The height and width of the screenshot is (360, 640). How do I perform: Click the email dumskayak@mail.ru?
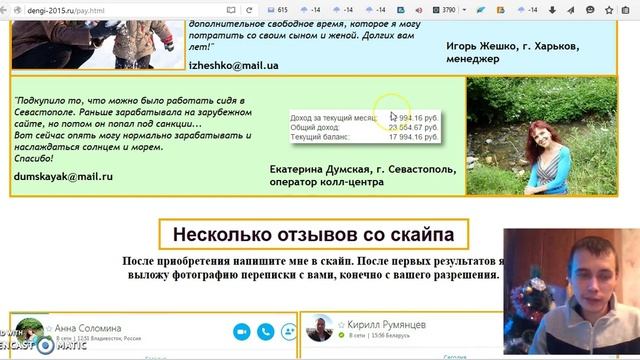(63, 176)
